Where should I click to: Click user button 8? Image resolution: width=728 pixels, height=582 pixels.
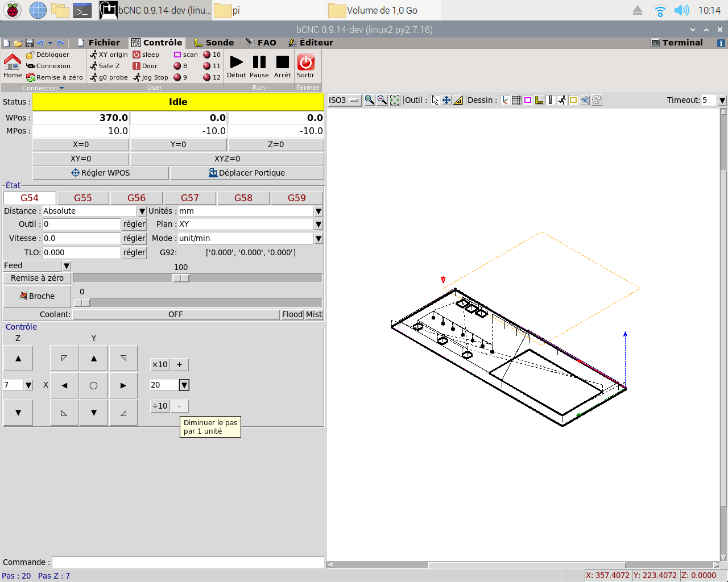180,66
